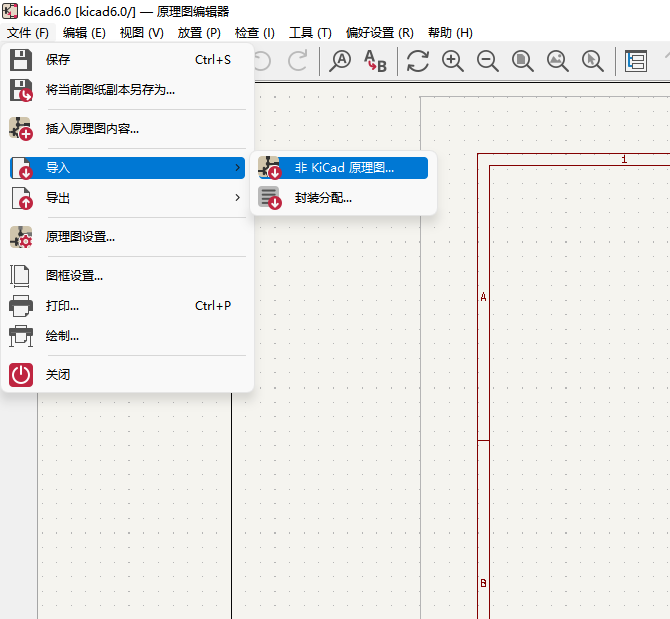This screenshot has width=670, height=619.
Task: Click the non-KiCad schematic import icon
Action: (x=270, y=168)
